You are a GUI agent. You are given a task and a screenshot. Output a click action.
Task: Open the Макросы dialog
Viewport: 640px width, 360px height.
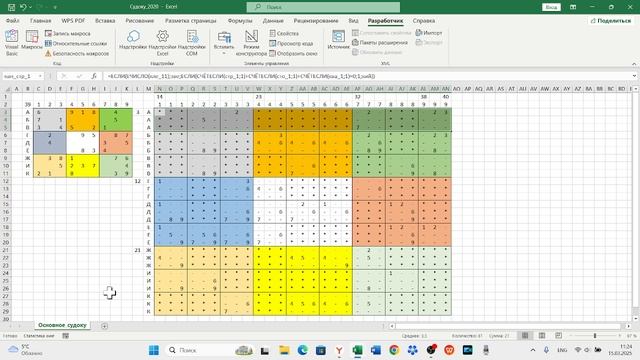31,40
